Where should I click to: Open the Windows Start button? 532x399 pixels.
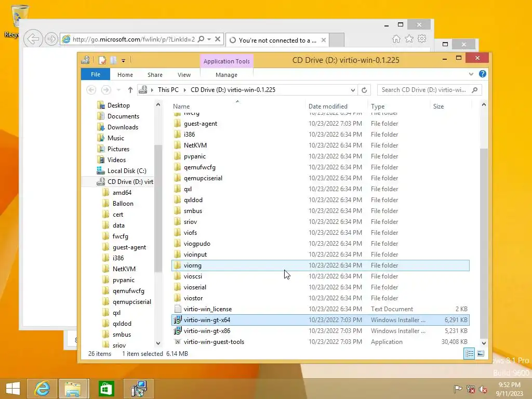(13, 389)
